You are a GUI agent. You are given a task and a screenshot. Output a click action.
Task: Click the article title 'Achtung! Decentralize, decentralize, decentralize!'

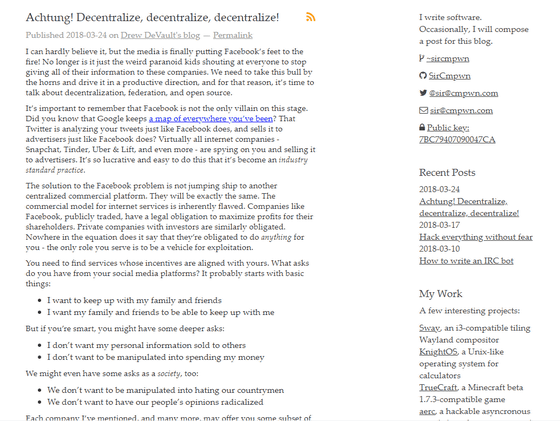[x=152, y=17]
